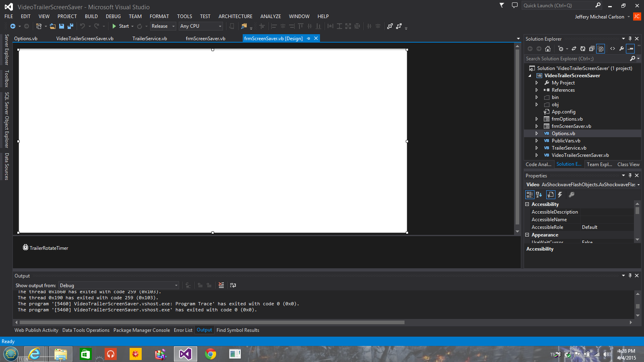Toggle Show All Files in Solution Explorer

601,49
